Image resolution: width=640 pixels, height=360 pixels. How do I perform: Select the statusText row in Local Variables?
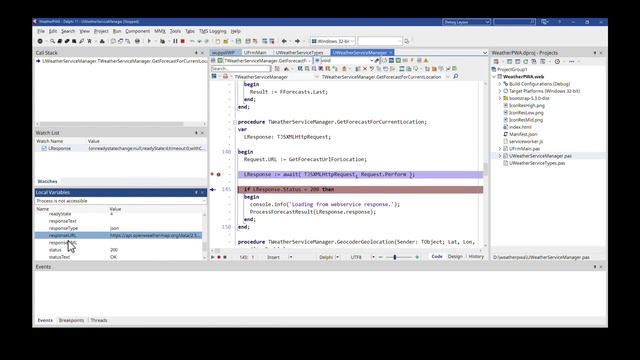[118, 257]
